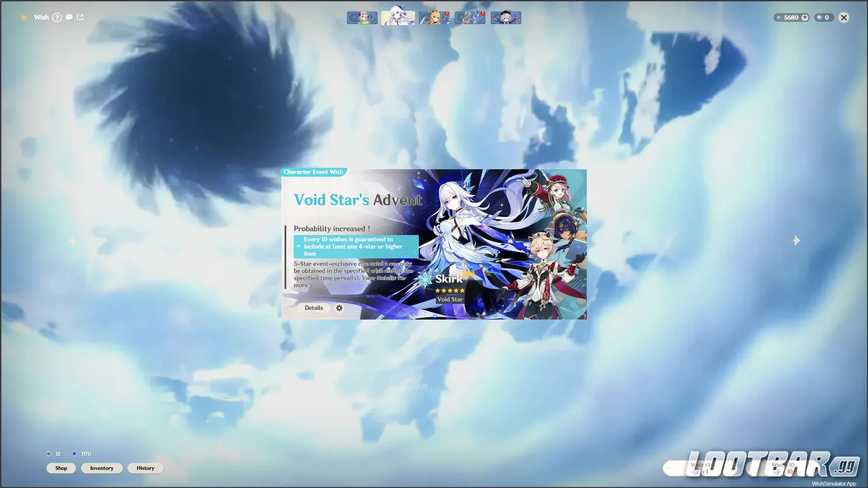The width and height of the screenshot is (868, 488).
Task: Open the feedback chat bubble icon
Action: (69, 17)
